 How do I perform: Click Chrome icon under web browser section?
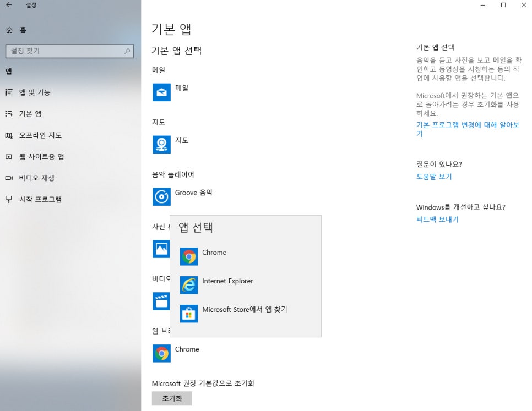click(x=161, y=353)
